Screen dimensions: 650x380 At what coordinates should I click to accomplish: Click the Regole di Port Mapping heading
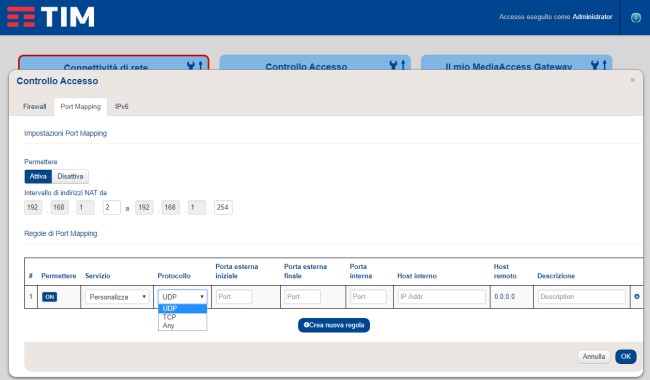[x=61, y=234]
